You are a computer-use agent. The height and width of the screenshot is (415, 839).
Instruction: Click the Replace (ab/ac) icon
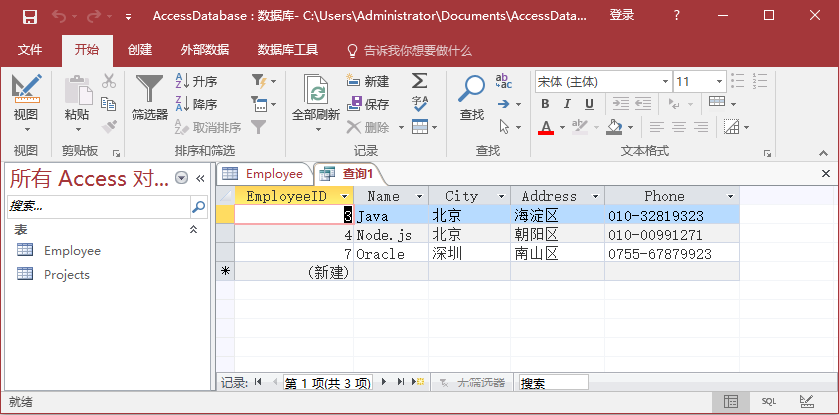pos(504,81)
